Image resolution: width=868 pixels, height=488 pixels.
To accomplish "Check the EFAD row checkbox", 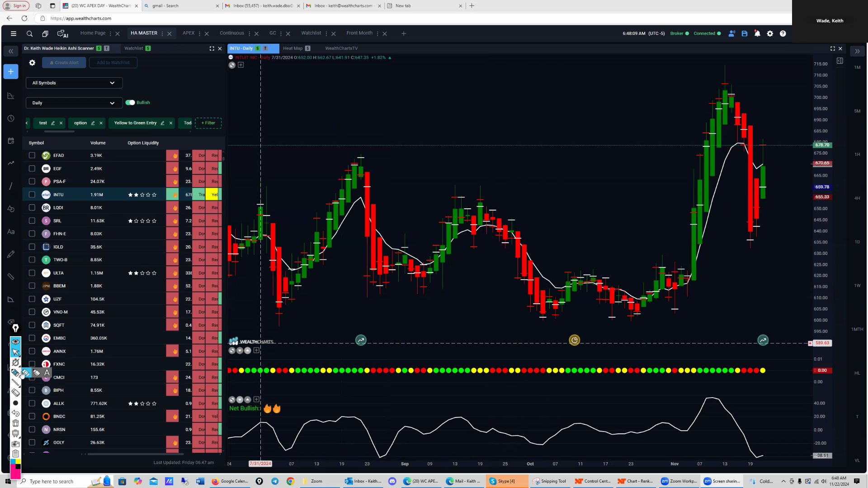I will coord(32,155).
